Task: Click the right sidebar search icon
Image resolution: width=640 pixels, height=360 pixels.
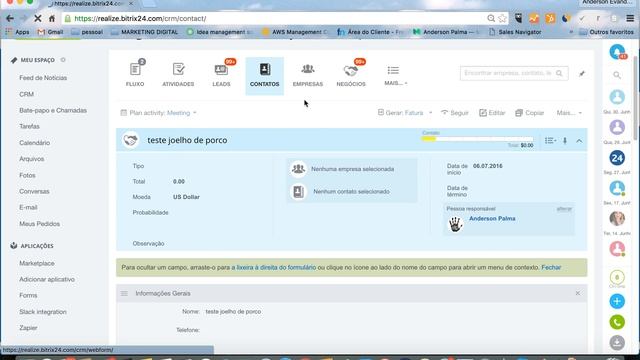Action: (617, 75)
